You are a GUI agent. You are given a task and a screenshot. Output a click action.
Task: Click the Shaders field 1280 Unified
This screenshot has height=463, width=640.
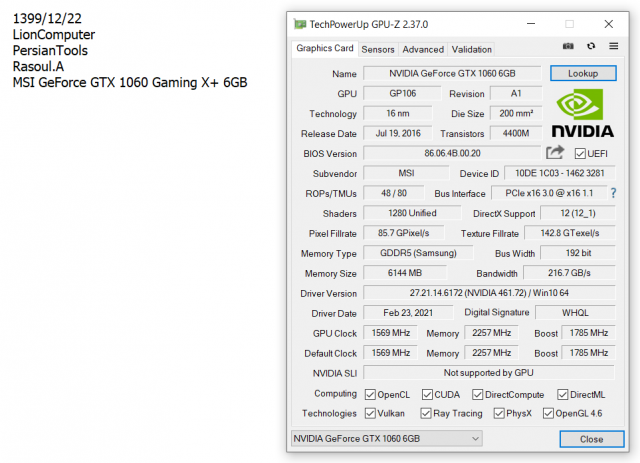point(412,213)
